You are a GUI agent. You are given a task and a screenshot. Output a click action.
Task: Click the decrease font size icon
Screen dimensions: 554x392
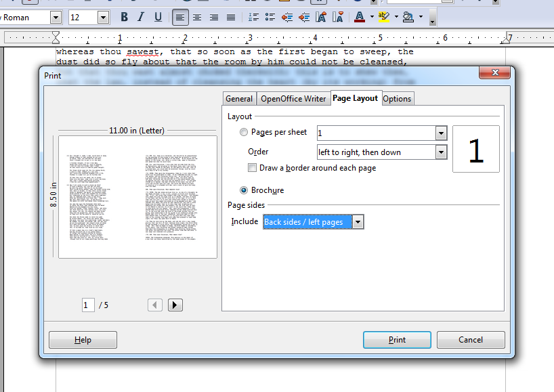338,17
